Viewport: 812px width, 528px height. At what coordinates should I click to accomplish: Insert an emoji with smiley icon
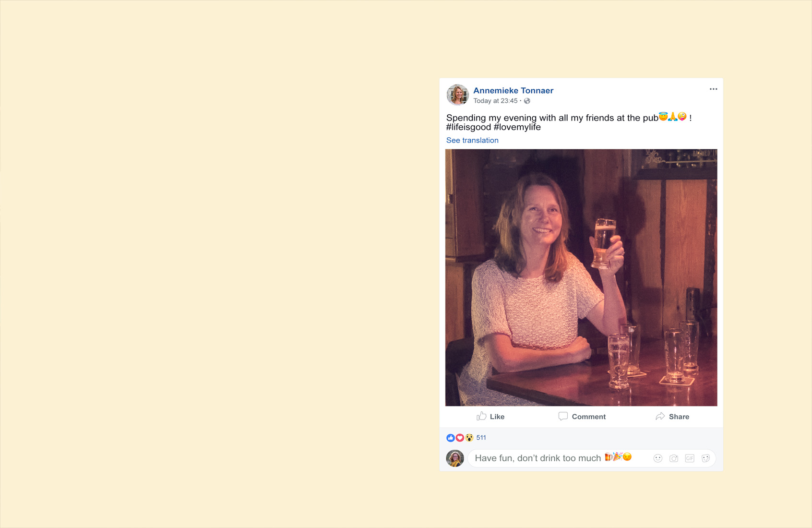pos(658,458)
